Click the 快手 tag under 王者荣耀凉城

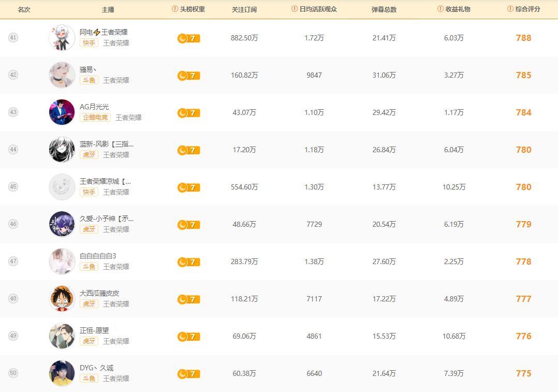89,192
